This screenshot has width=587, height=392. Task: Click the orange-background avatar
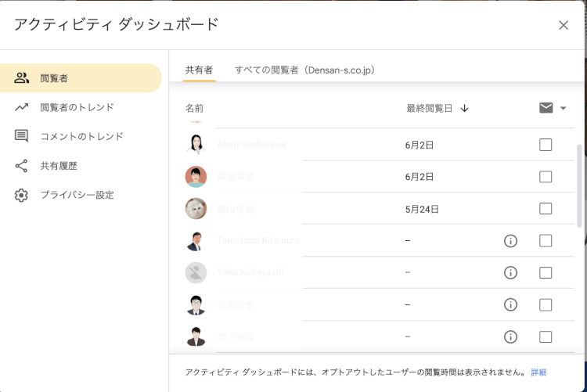(196, 177)
